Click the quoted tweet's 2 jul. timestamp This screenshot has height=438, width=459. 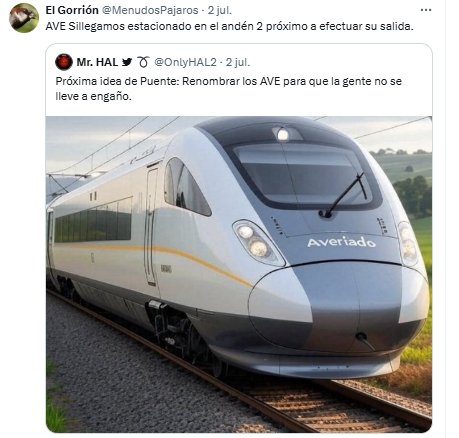click(238, 62)
